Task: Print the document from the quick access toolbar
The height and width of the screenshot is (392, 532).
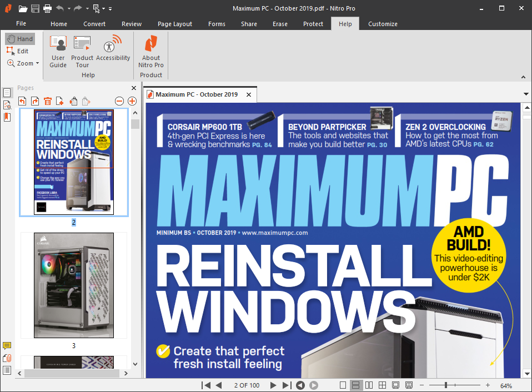Action: (48, 8)
